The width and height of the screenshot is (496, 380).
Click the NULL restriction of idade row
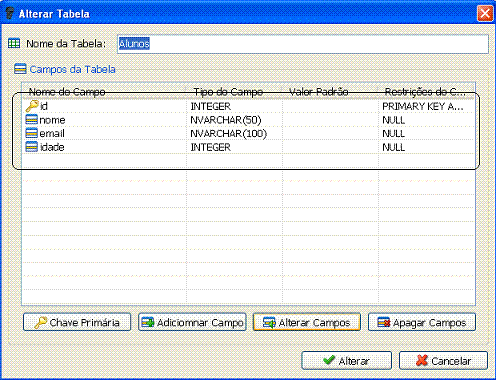(x=394, y=147)
